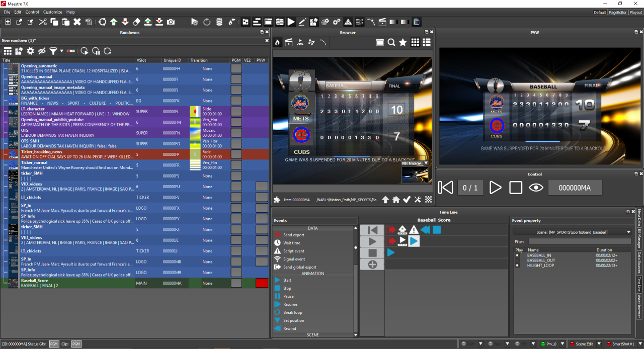Switch Browser to list view

(427, 42)
